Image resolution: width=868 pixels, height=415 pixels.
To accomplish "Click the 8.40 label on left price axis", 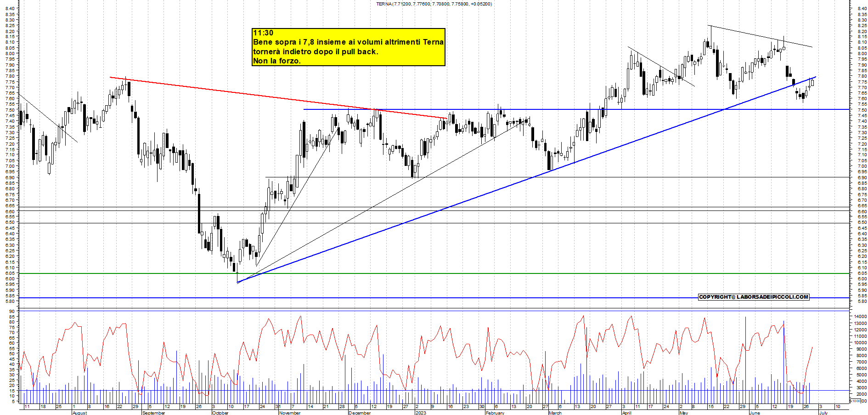I will coord(11,9).
